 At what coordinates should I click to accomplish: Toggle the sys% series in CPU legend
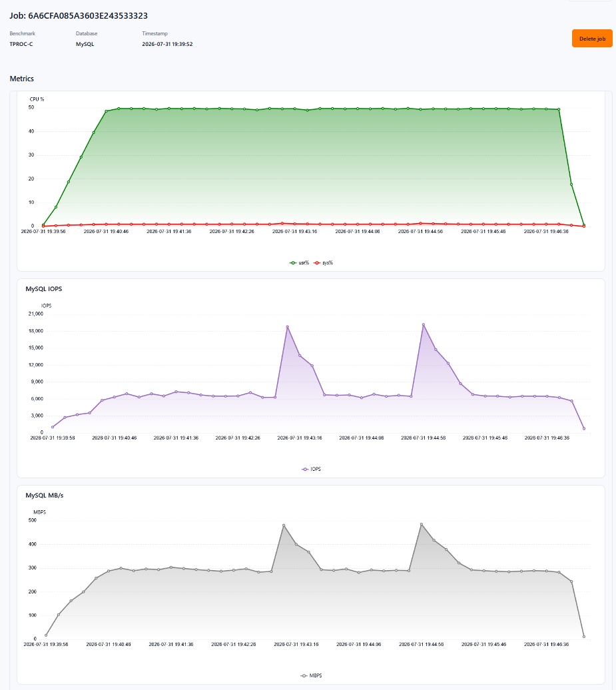click(324, 262)
